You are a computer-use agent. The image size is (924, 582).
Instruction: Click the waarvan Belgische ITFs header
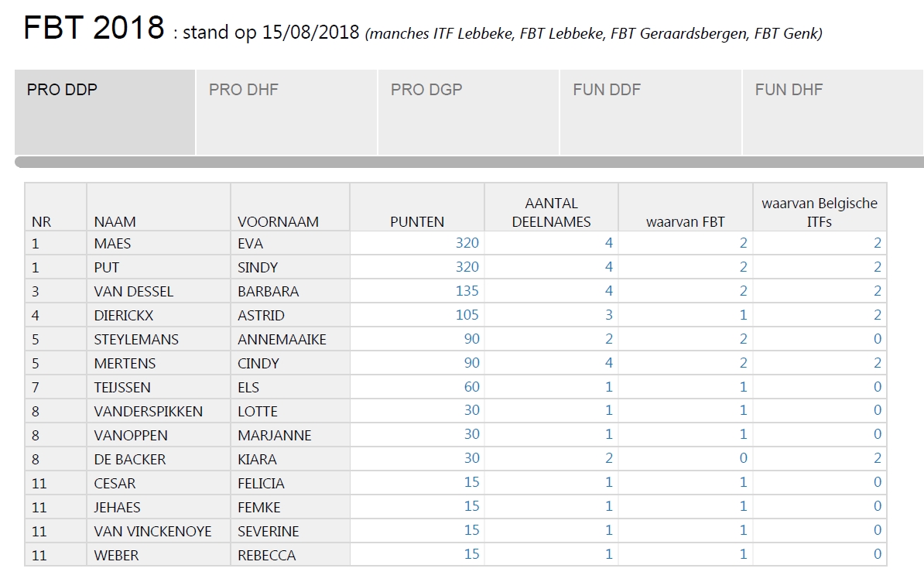coord(820,207)
